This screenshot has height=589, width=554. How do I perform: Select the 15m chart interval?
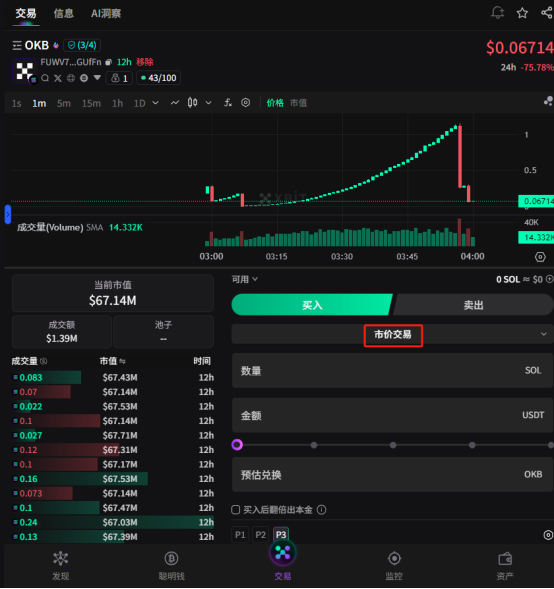(91, 103)
